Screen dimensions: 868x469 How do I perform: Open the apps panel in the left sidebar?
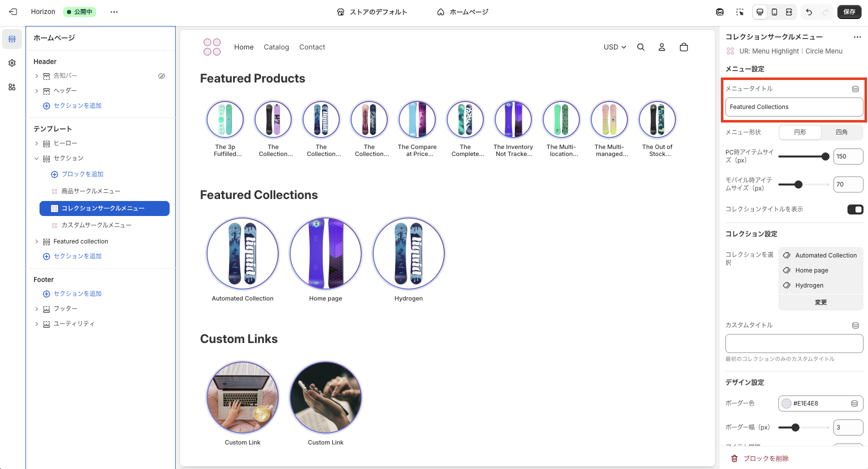click(x=12, y=87)
